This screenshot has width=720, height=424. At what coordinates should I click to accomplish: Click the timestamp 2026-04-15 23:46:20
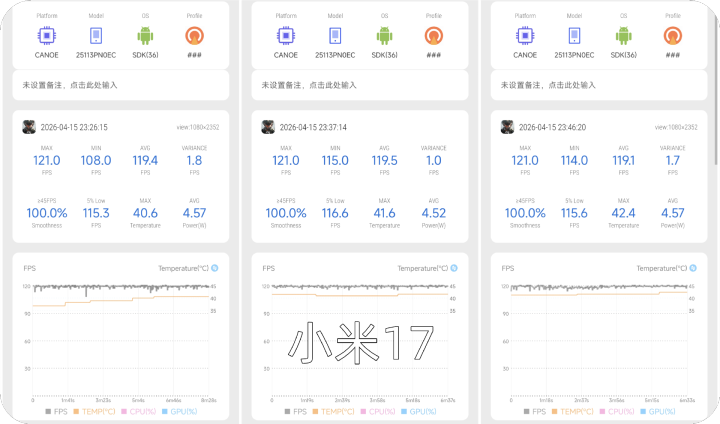[x=552, y=127]
